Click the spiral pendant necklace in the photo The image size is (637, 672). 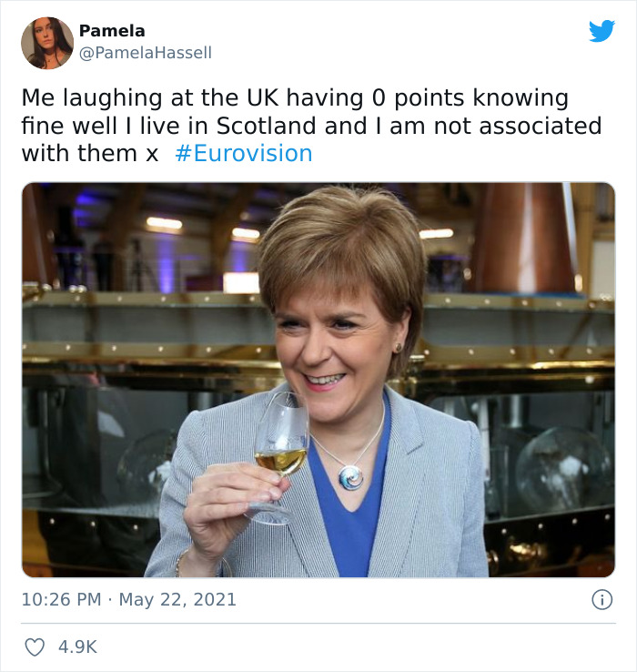pos(351,478)
